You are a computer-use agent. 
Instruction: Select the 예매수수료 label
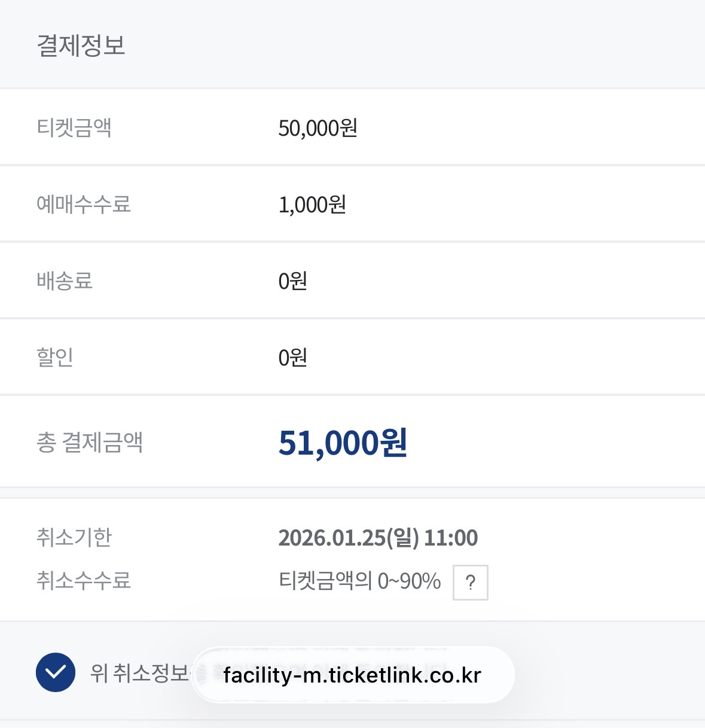(84, 204)
